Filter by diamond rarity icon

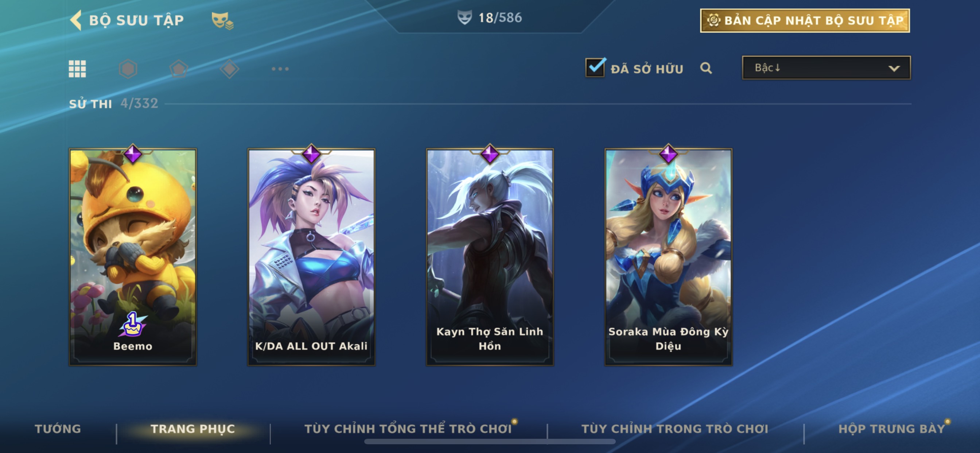click(229, 69)
